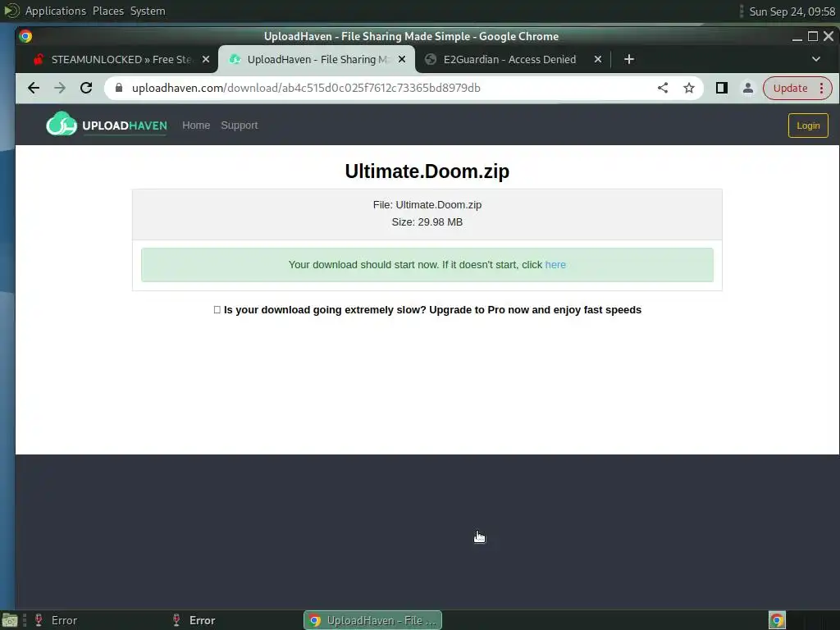Select the UploadHaven File Sharing tab
This screenshot has width=840, height=630.
(317, 59)
